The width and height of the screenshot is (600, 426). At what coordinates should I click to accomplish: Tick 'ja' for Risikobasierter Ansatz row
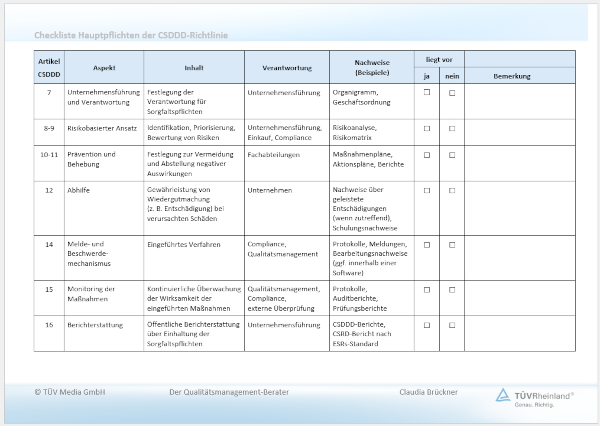(427, 128)
